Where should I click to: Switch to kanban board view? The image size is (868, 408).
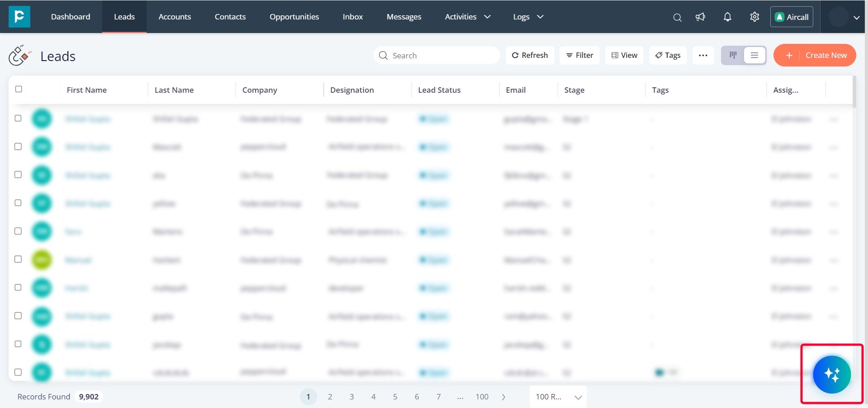pyautogui.click(x=733, y=55)
